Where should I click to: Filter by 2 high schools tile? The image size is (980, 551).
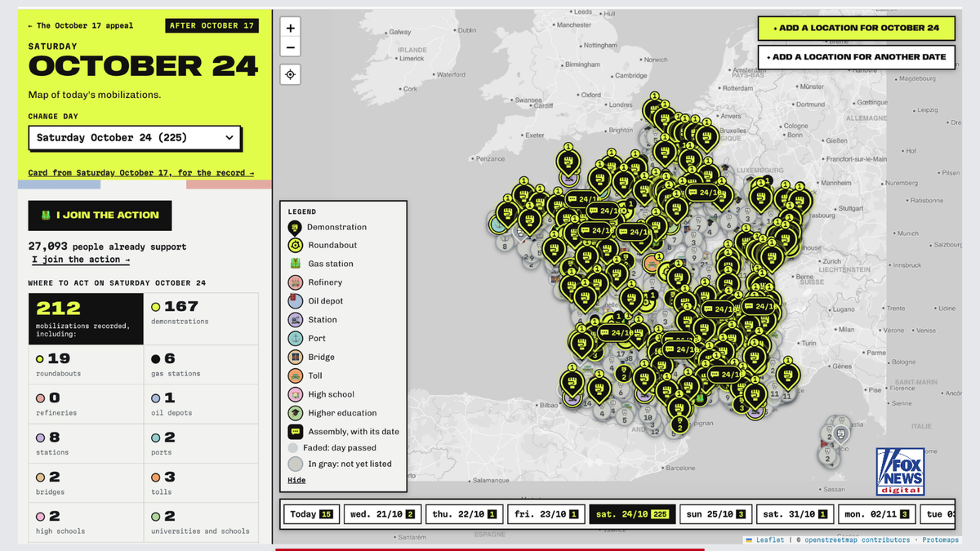point(86,522)
